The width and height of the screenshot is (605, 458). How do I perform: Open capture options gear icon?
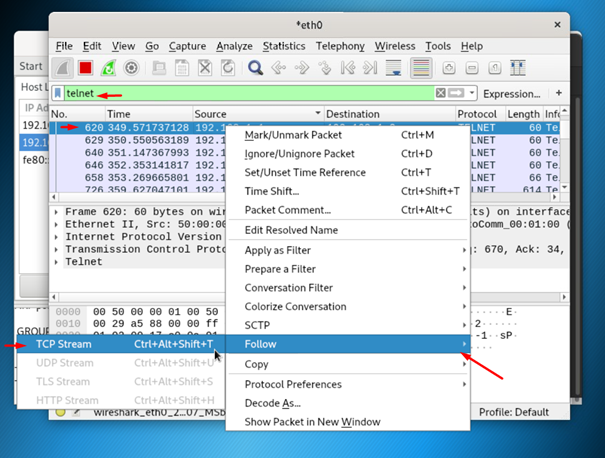coord(131,68)
